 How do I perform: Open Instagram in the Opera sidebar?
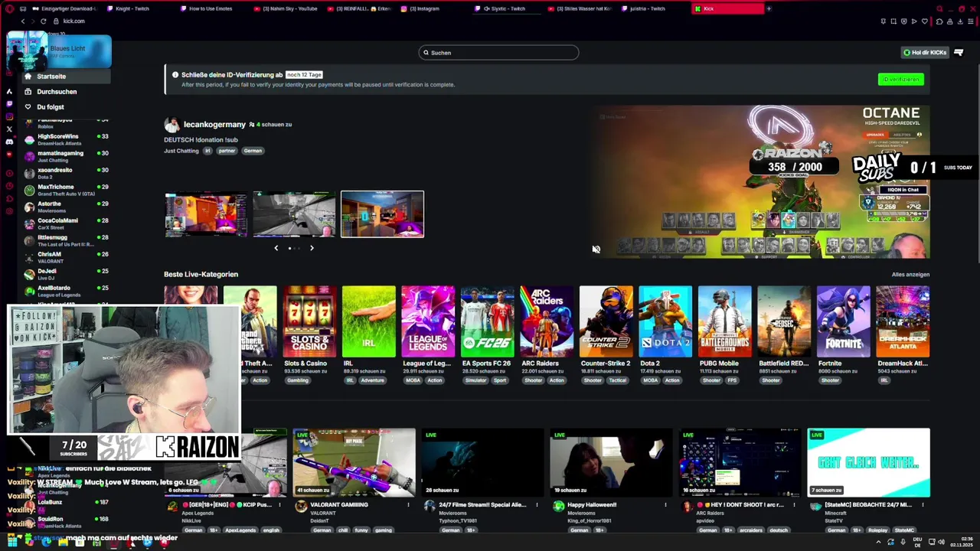coord(9,116)
